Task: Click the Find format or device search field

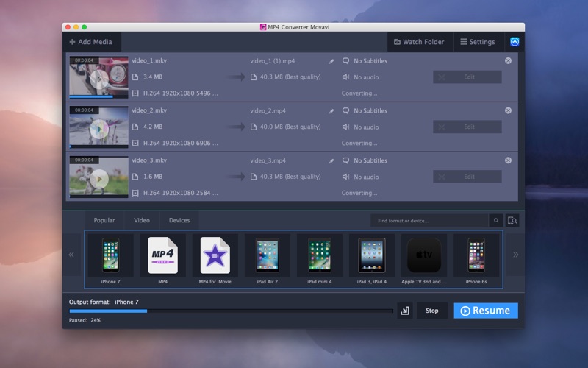Action: click(x=429, y=221)
